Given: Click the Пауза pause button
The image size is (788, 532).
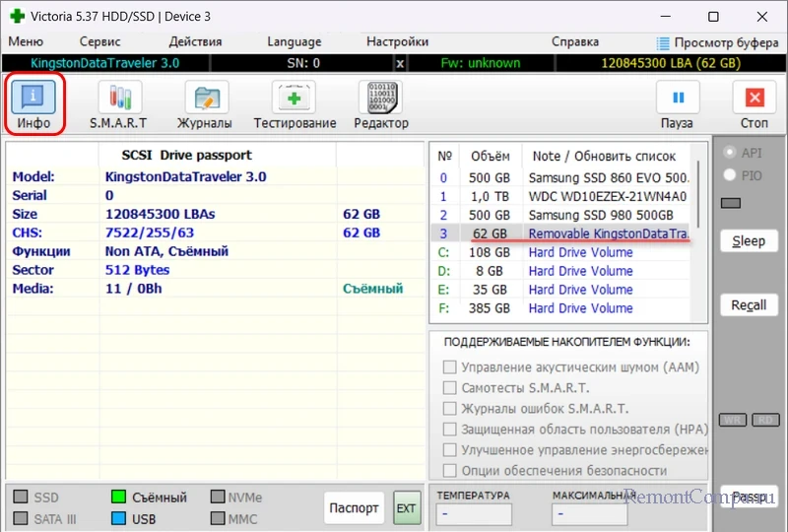Looking at the screenshot, I should 678,104.
